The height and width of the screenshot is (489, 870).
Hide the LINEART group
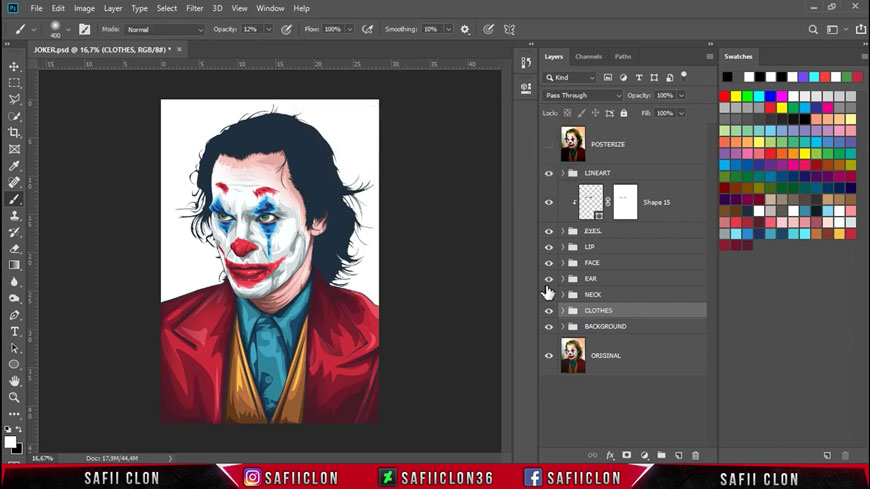[549, 173]
